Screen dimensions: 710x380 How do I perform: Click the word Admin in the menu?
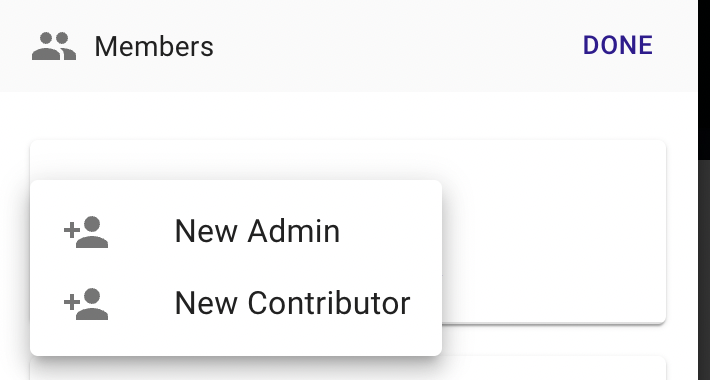(x=293, y=231)
